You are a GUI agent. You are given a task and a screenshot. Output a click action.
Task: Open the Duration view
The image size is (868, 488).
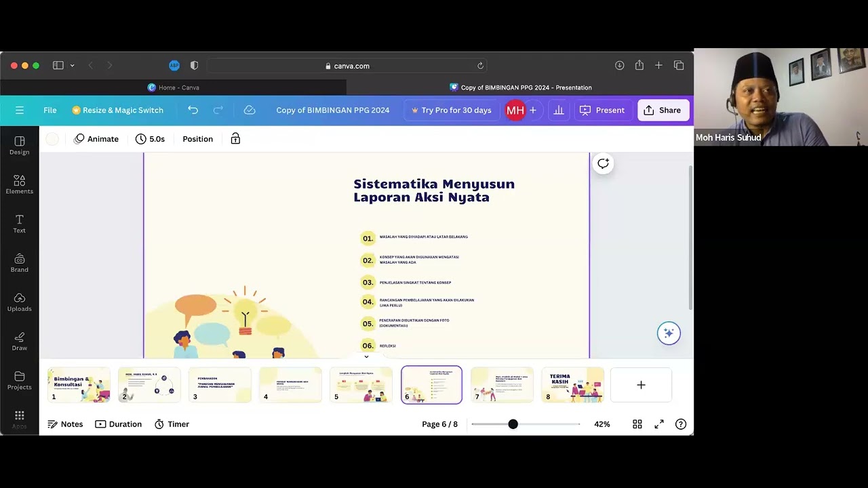click(119, 424)
